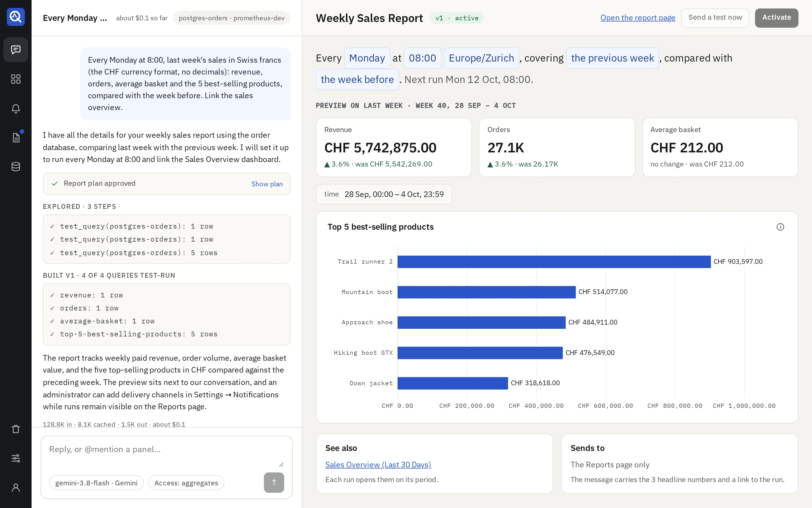Screen dimensions: 812x508
Task: Change the Europe/Zurich timezone selector
Action: point(481,58)
